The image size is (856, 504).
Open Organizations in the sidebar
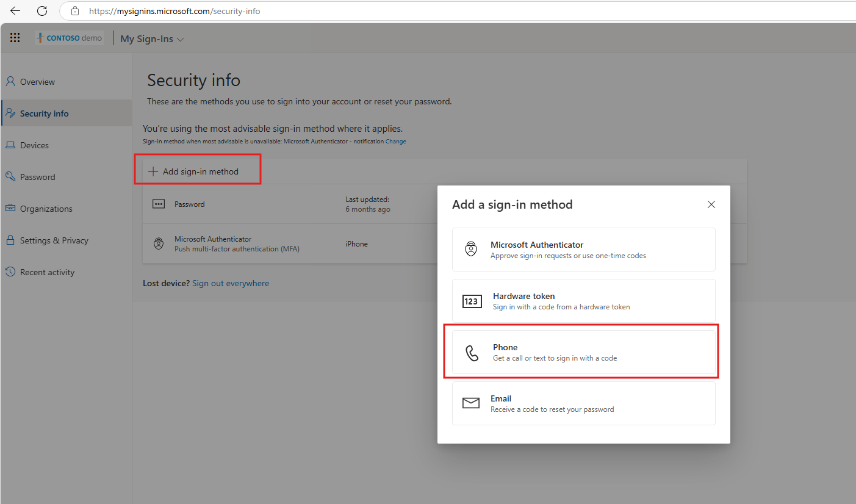pyautogui.click(x=66, y=209)
